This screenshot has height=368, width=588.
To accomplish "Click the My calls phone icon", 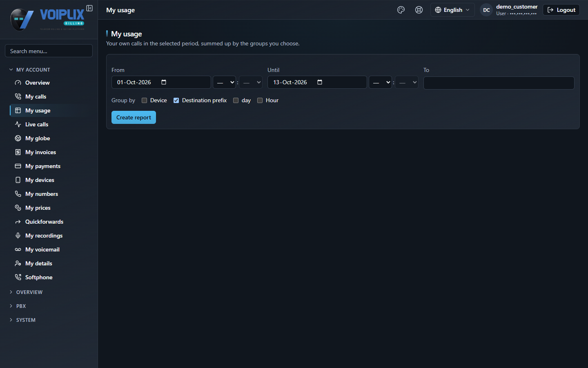I will coord(18,96).
